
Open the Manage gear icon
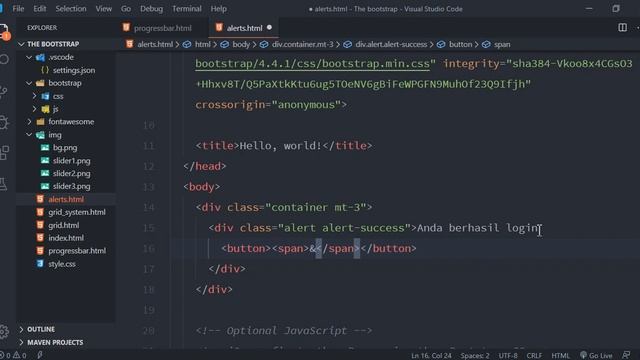click(4, 331)
